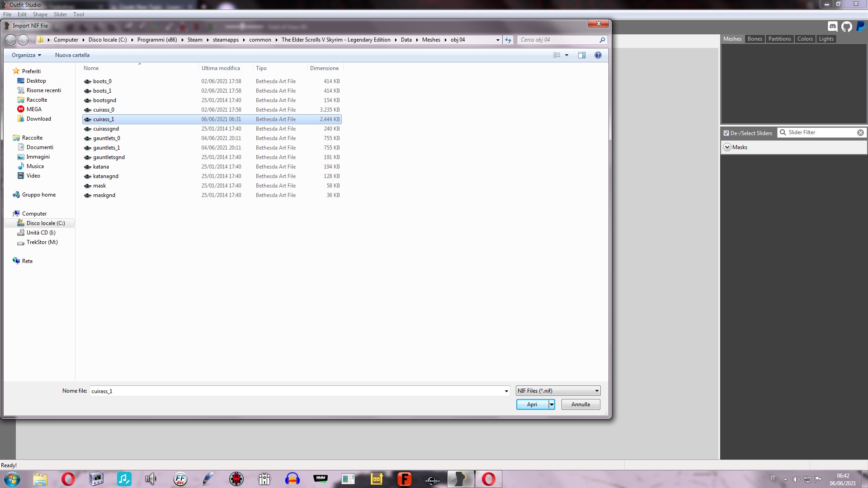The height and width of the screenshot is (488, 868).
Task: Show the preview pane in the dialog
Action: 582,55
